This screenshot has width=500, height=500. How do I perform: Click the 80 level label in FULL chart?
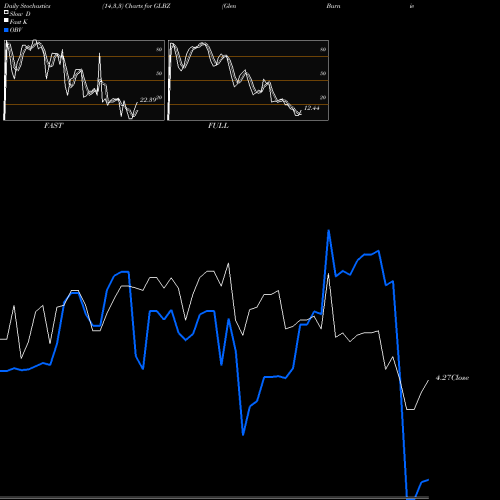323,49
